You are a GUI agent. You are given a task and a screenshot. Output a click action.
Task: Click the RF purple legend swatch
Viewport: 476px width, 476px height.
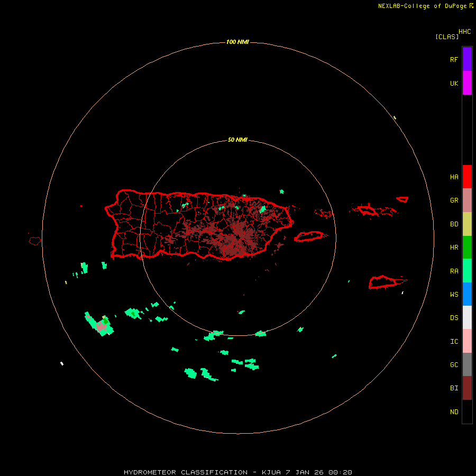[467, 59]
